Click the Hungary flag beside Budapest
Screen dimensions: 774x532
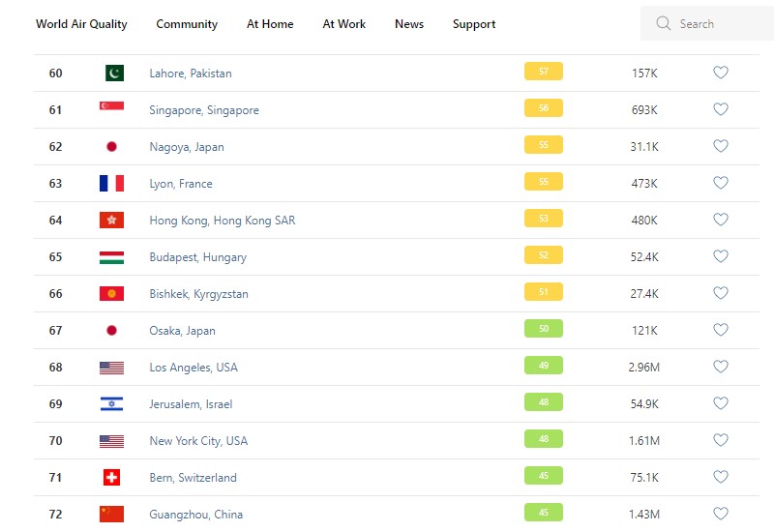[x=111, y=257]
